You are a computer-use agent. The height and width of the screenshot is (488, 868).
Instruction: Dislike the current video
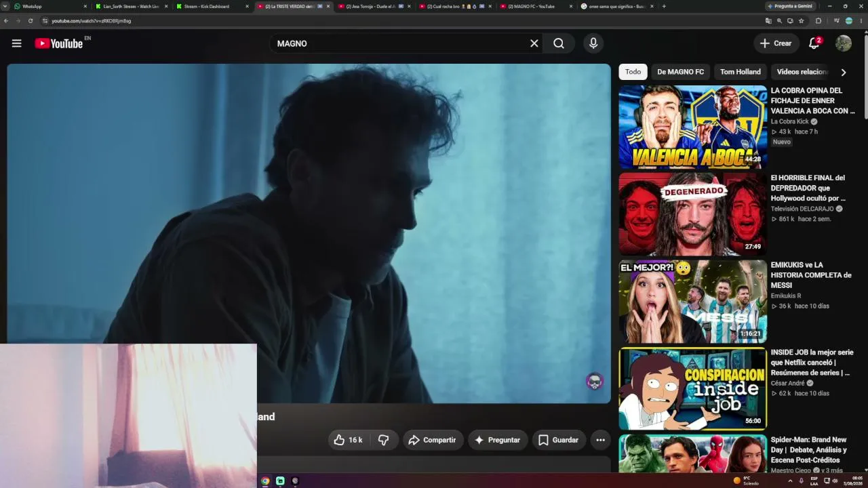[x=383, y=440]
